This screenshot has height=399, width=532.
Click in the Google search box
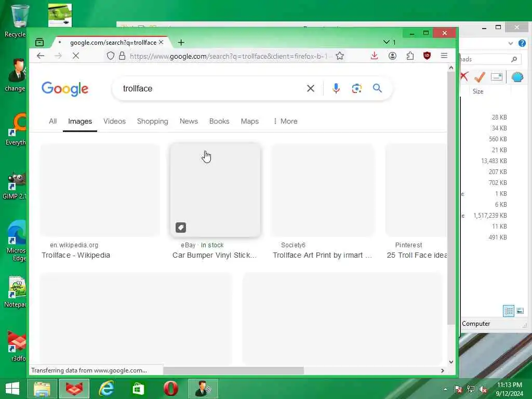tap(210, 88)
